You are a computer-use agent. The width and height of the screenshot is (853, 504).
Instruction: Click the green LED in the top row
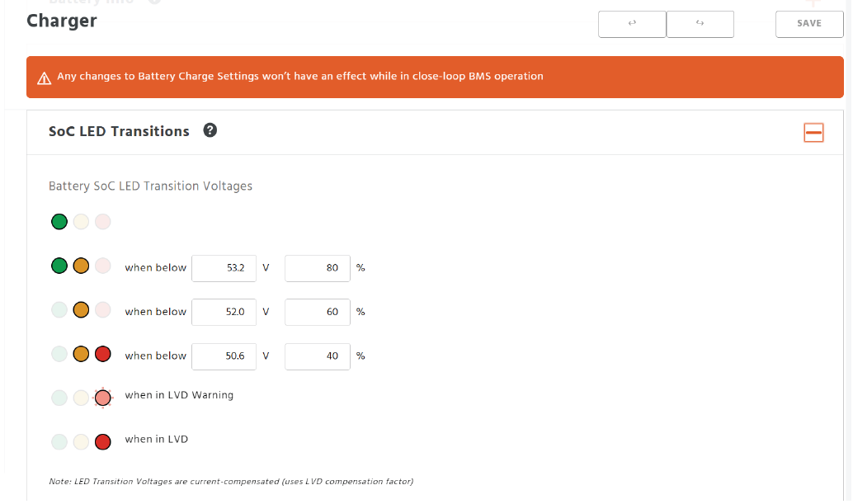[x=59, y=222]
